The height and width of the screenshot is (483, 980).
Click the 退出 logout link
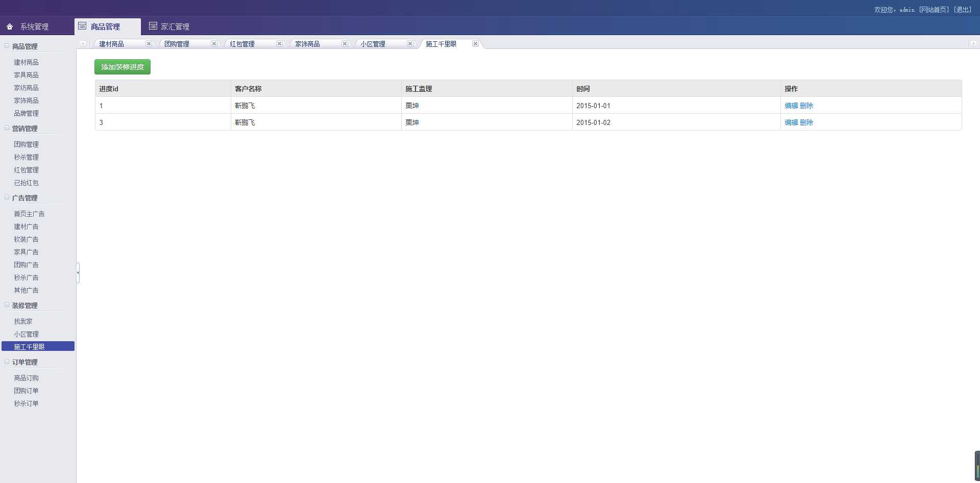962,10
